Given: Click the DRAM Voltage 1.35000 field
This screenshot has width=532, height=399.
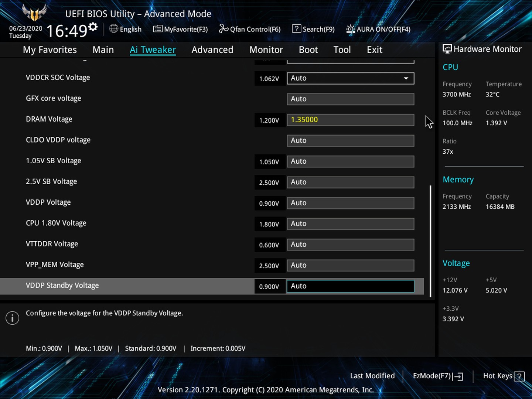Looking at the screenshot, I should point(350,120).
